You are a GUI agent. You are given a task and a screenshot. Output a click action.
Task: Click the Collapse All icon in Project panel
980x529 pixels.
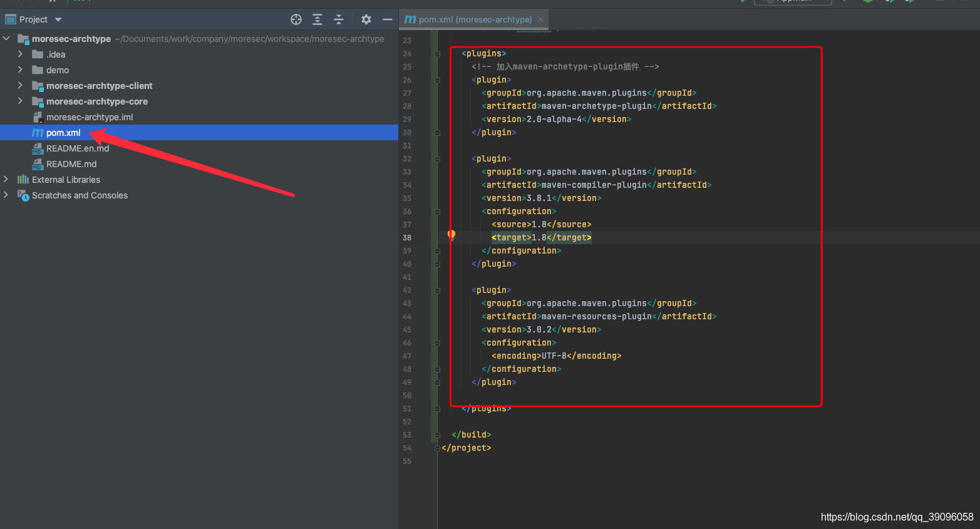(339, 19)
